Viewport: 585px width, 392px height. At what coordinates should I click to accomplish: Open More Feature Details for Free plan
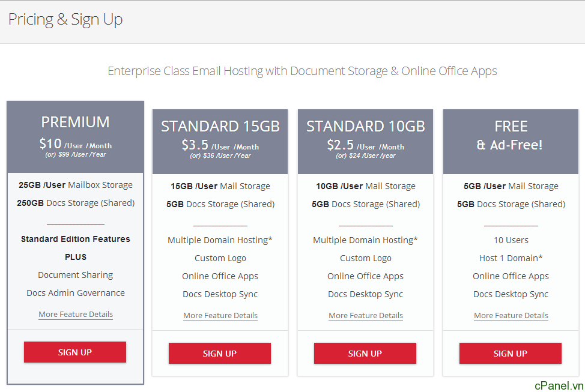click(511, 316)
